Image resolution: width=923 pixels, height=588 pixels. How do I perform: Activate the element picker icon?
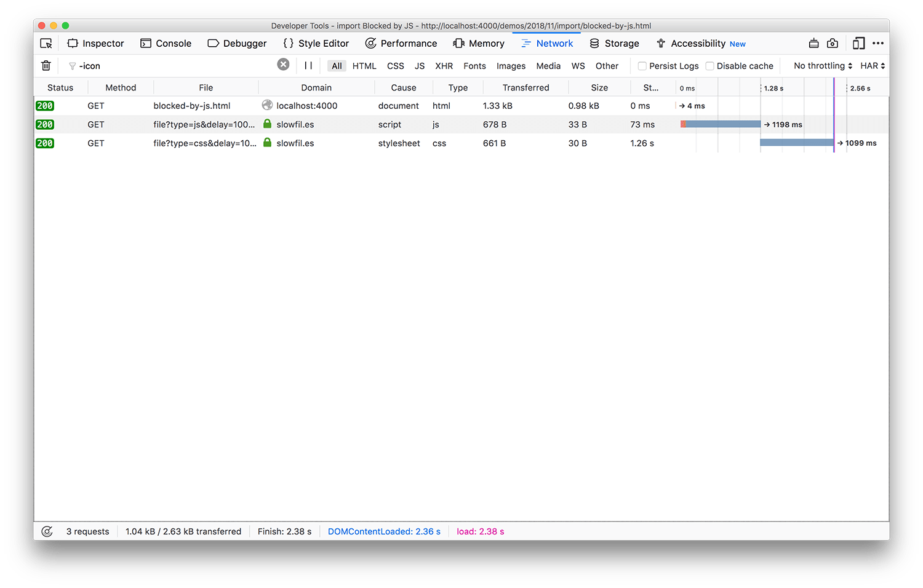(46, 43)
